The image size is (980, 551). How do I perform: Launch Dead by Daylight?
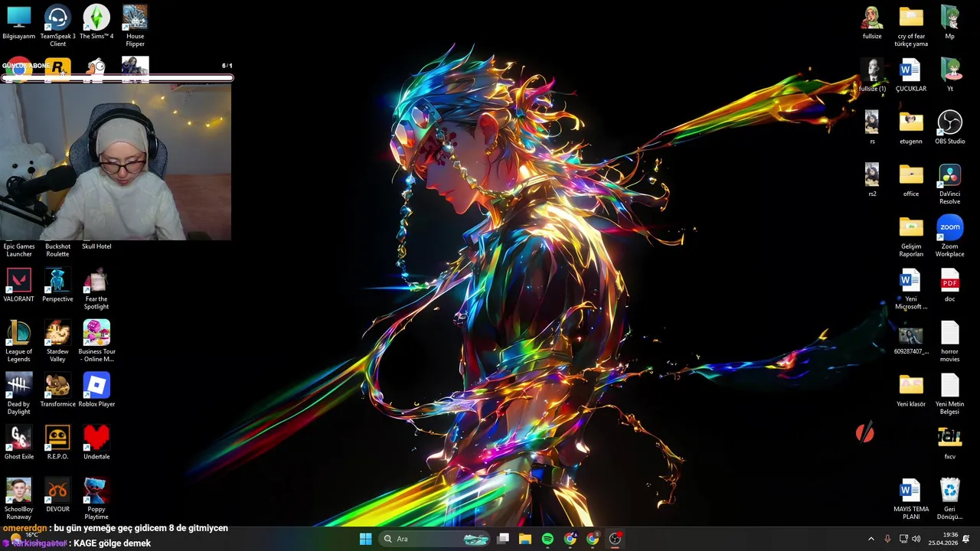[18, 393]
